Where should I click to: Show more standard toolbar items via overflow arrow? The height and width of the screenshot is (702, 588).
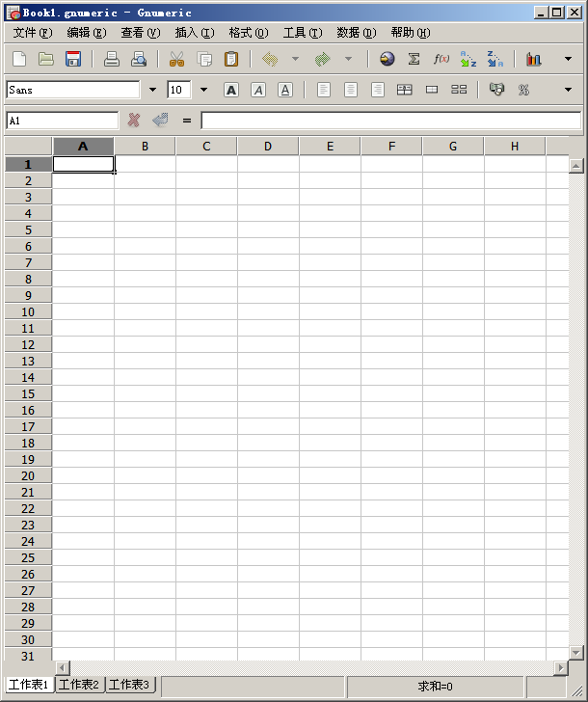point(568,59)
